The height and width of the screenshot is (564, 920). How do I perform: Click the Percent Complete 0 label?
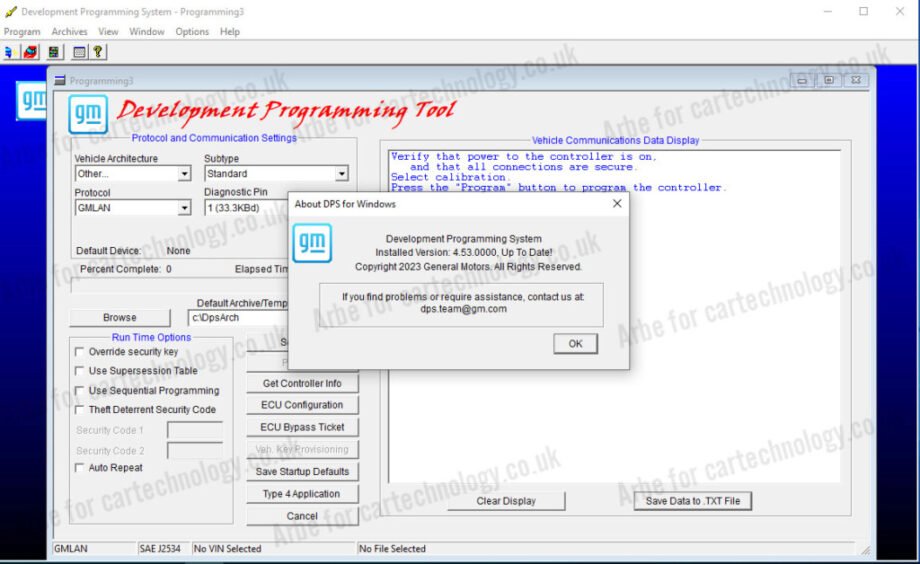(126, 269)
